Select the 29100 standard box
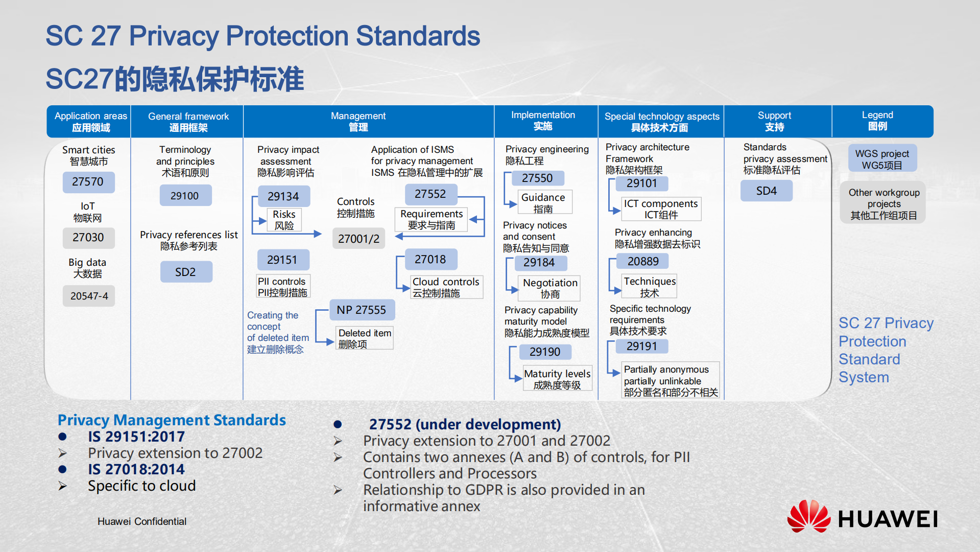The image size is (980, 552). tap(185, 196)
